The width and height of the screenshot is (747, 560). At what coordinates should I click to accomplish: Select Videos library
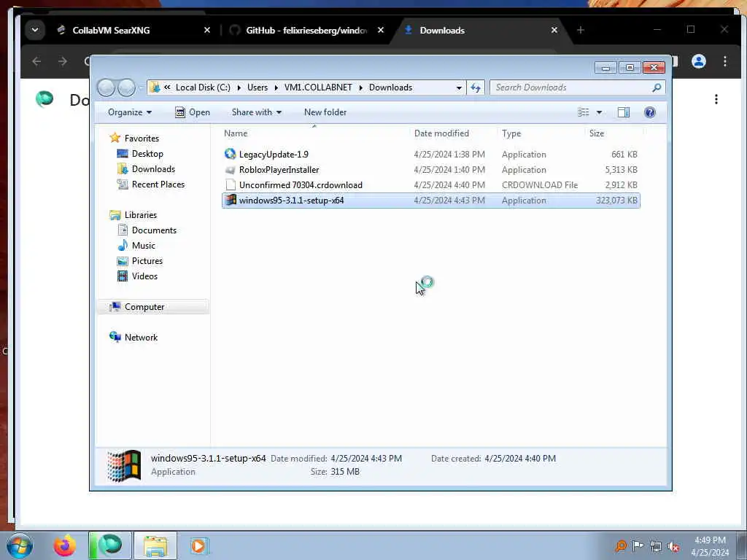pyautogui.click(x=137, y=276)
